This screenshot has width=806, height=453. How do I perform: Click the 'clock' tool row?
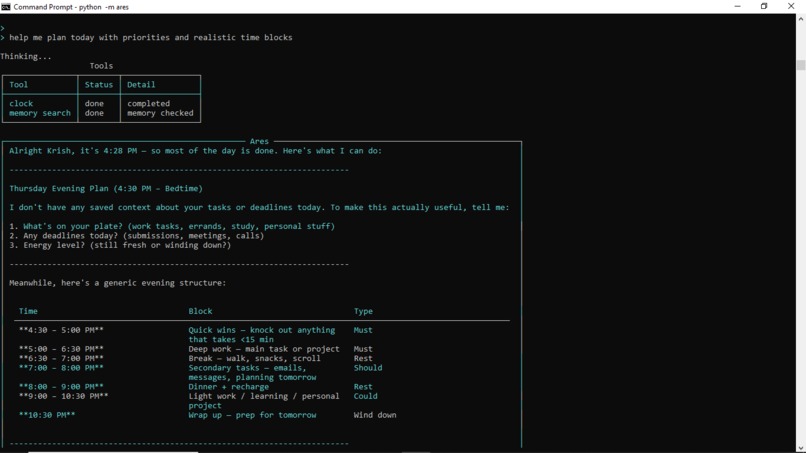point(21,103)
